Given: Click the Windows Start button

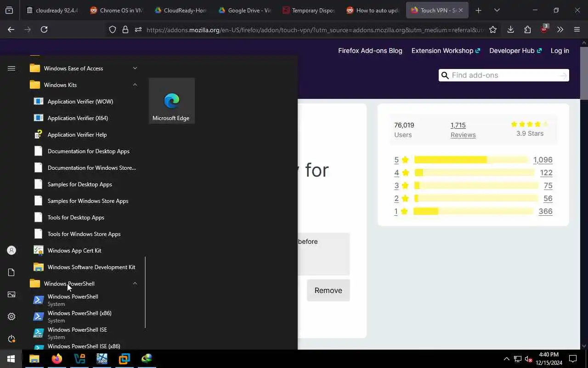Looking at the screenshot, I should 11,359.
